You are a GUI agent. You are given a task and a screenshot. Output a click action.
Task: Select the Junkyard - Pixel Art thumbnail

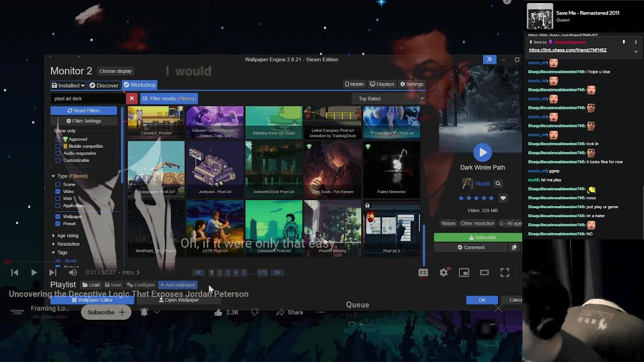pyautogui.click(x=215, y=169)
